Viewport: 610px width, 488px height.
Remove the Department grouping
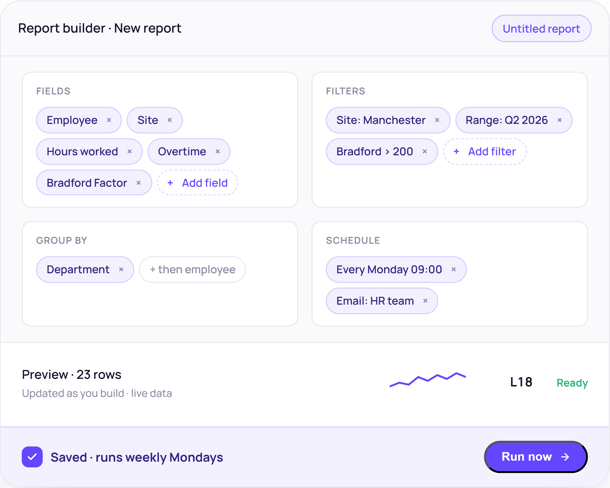tap(121, 269)
